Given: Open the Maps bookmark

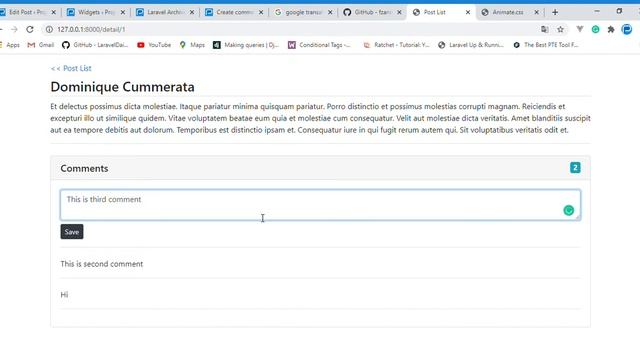Looking at the screenshot, I should coord(192,45).
